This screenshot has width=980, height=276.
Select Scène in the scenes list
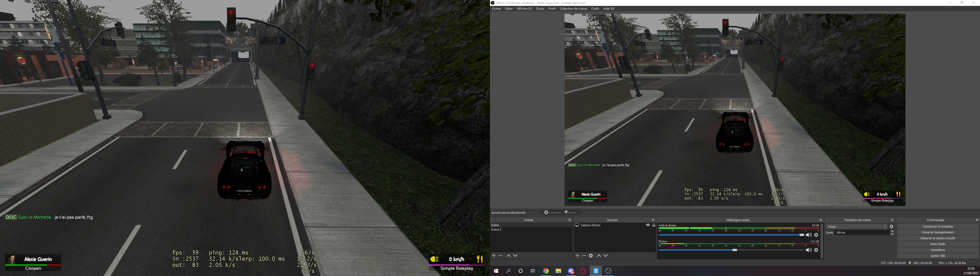(x=531, y=225)
